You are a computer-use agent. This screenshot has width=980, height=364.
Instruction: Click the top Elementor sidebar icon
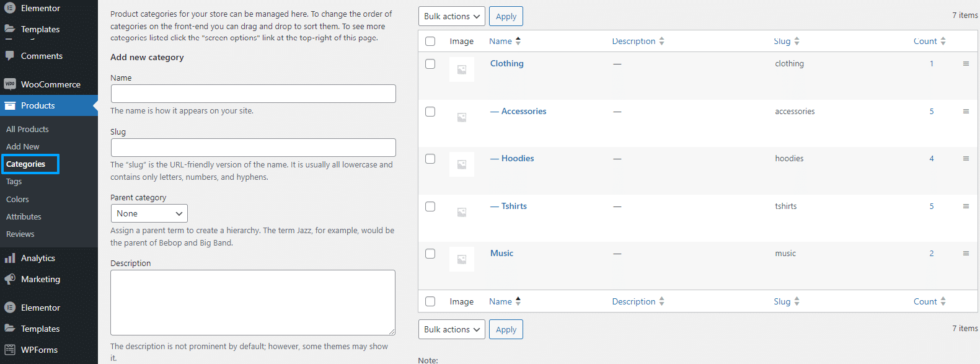(x=10, y=8)
